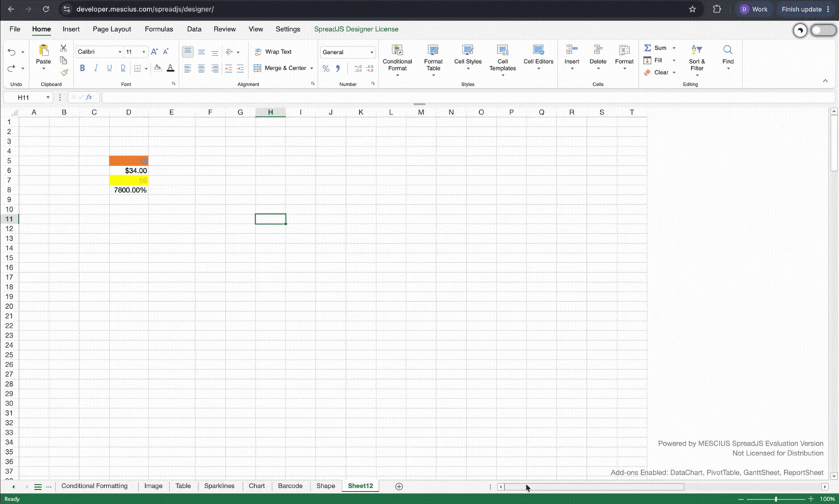
Task: Align cell text right
Action: tap(215, 69)
